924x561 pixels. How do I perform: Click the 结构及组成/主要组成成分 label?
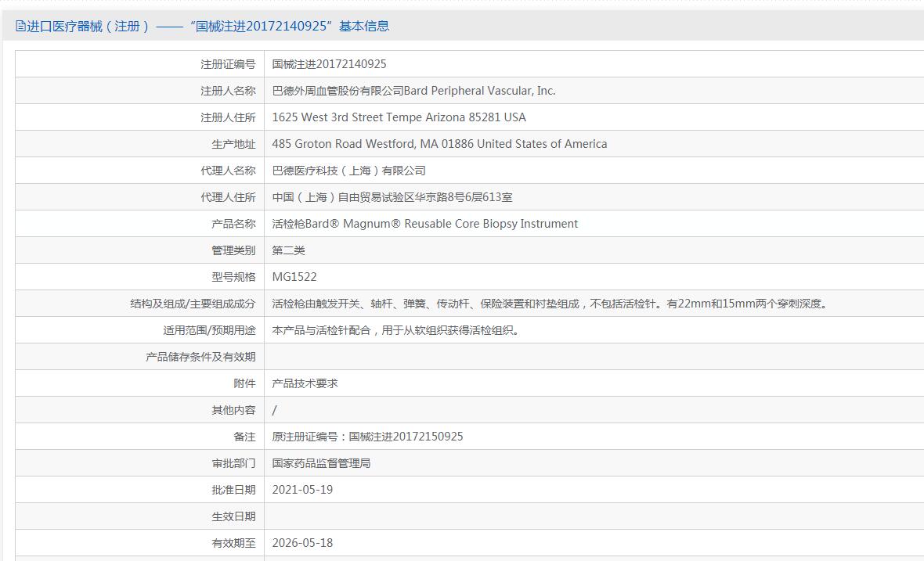click(x=193, y=304)
